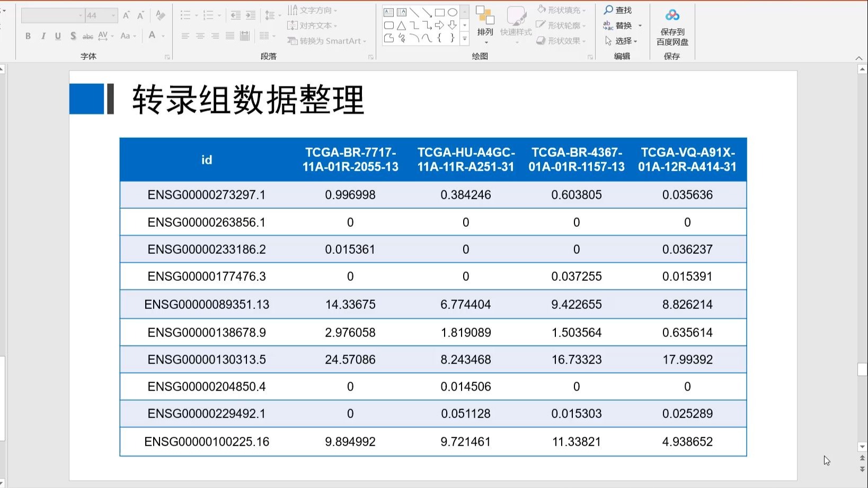The height and width of the screenshot is (488, 868).
Task: Click 查找 find button
Action: [x=618, y=10]
